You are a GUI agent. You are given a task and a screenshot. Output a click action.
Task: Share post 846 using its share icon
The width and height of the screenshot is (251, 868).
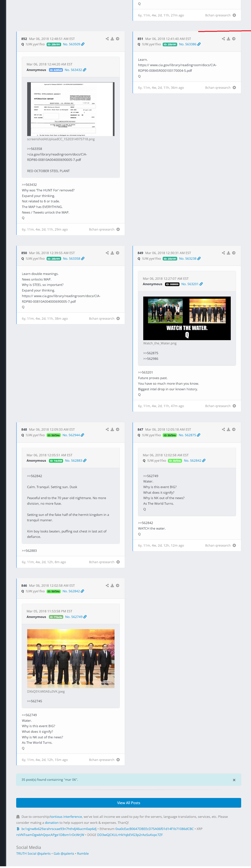pyautogui.click(x=107, y=585)
